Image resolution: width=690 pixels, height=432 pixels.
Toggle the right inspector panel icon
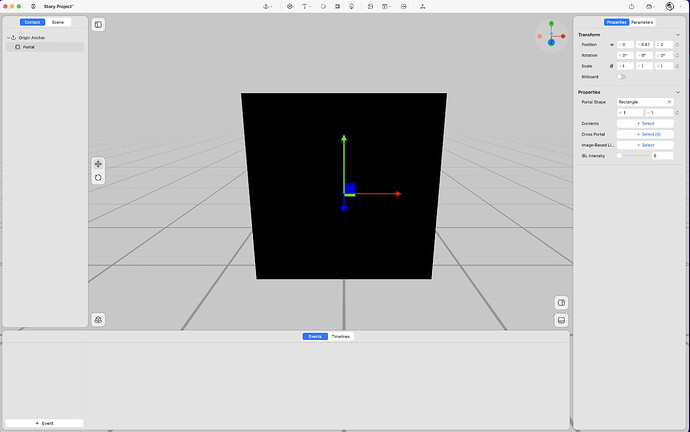tap(561, 303)
